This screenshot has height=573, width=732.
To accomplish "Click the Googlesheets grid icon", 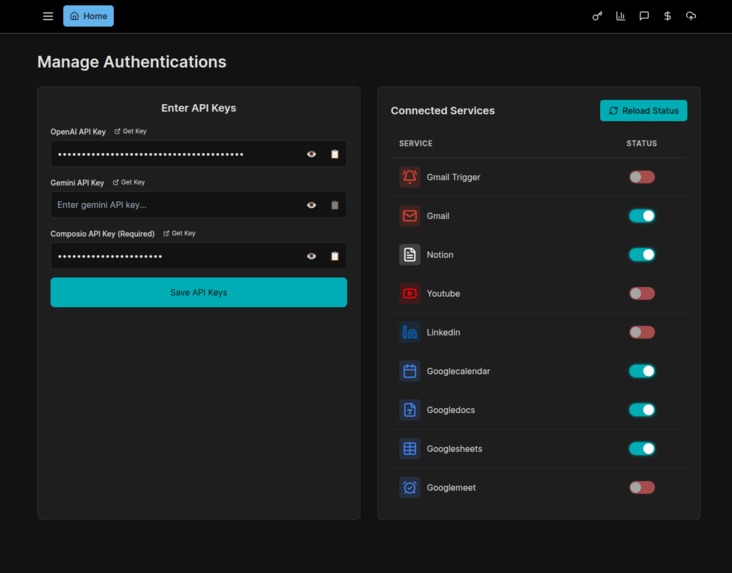I will point(409,448).
